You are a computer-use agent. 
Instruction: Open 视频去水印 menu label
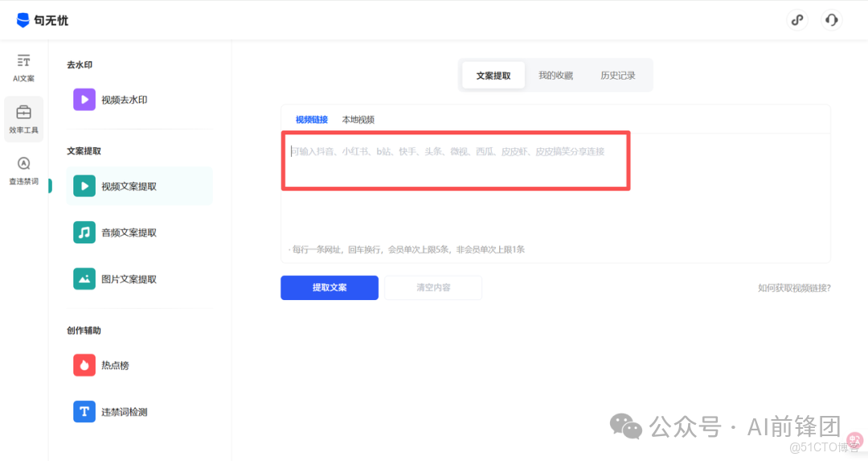(x=124, y=100)
